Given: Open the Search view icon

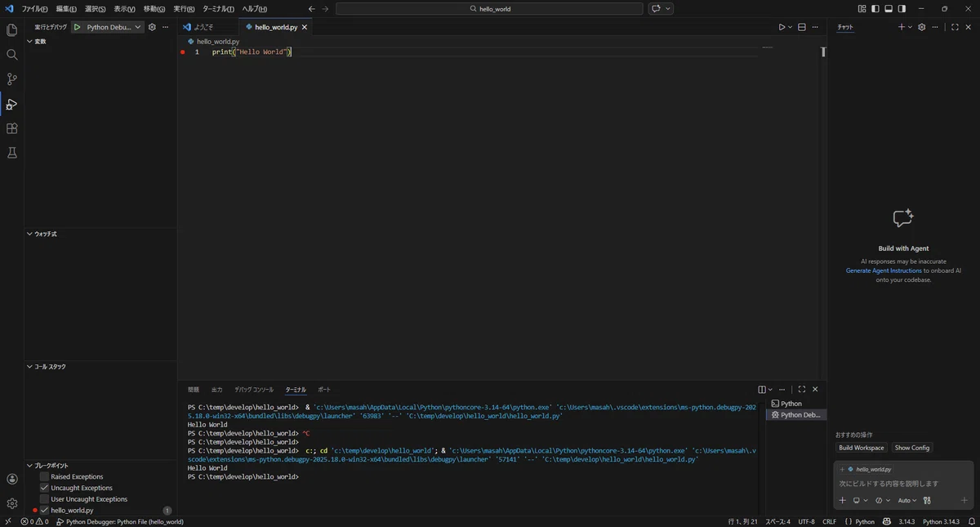Looking at the screenshot, I should pyautogui.click(x=11, y=55).
